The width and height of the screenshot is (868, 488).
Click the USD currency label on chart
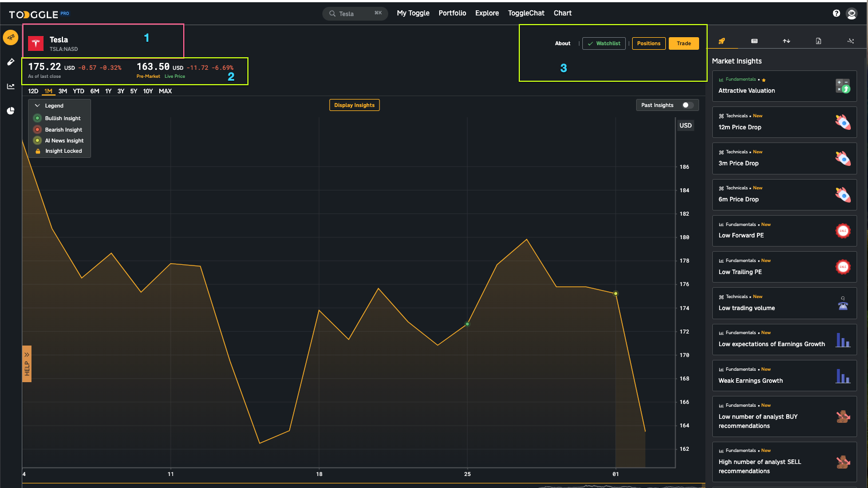tap(686, 125)
